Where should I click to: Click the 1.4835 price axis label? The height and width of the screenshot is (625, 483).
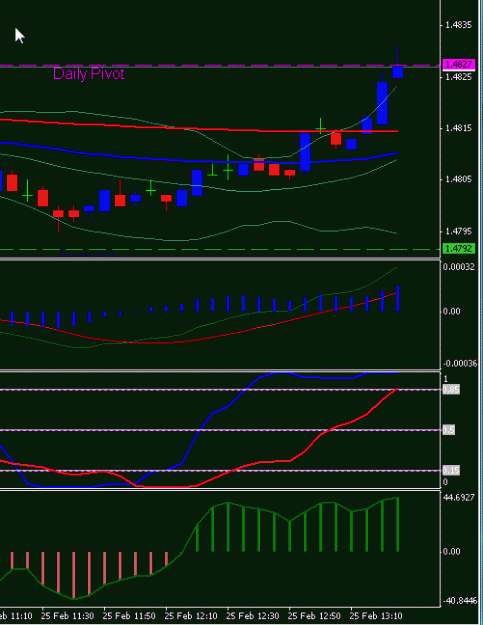point(458,25)
